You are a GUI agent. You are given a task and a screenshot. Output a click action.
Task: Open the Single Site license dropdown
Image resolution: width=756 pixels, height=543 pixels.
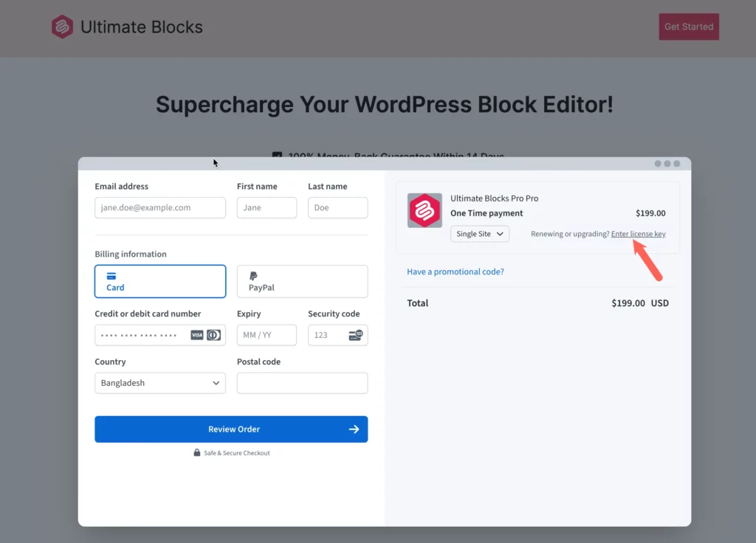480,234
